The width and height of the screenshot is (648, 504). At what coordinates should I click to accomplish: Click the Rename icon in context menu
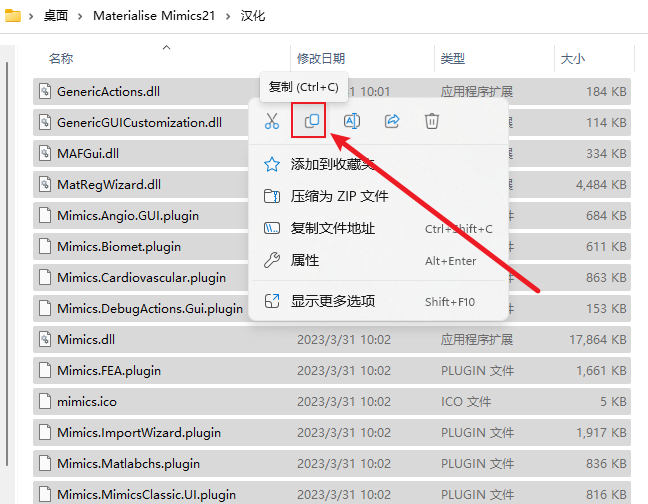(352, 121)
